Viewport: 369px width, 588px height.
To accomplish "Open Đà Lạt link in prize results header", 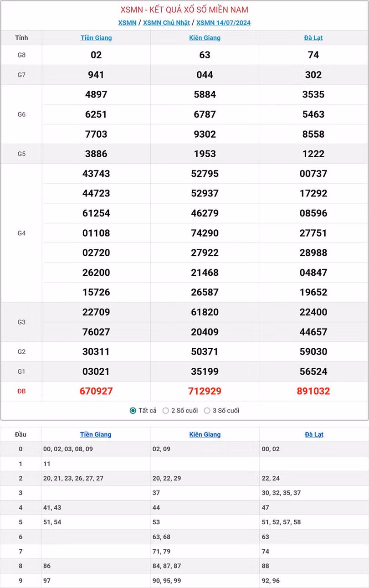I will 313,38.
